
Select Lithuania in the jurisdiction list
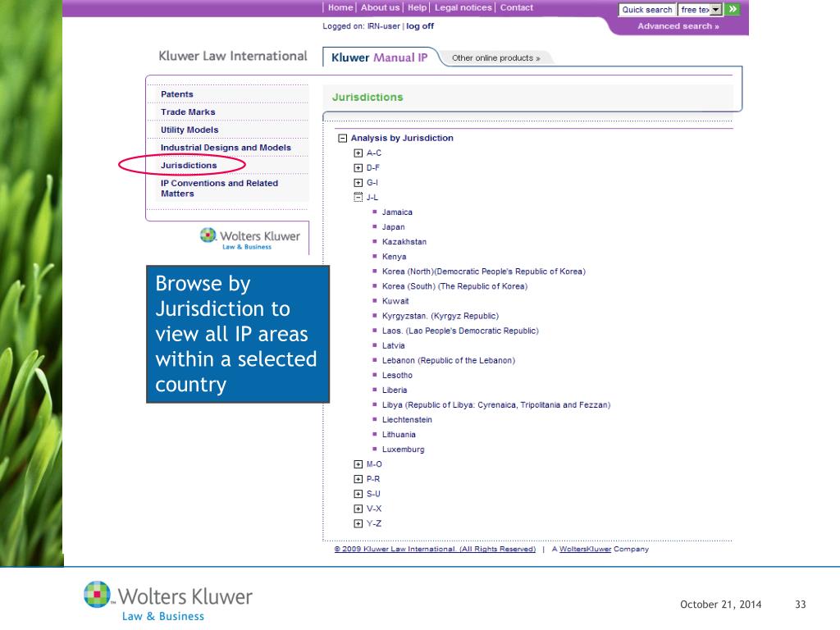399,435
